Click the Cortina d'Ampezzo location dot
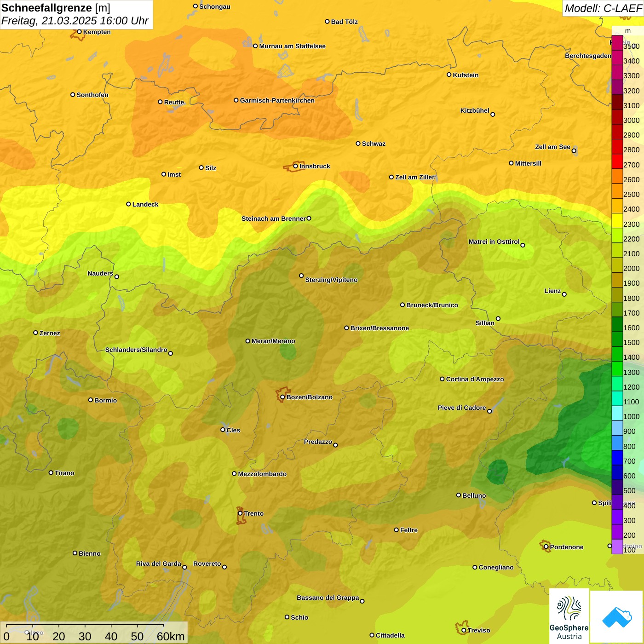Screen dimensions: 644x644 pos(442,379)
